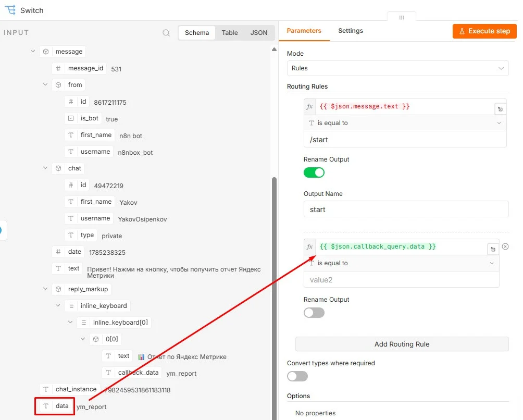The image size is (523, 420).
Task: Click the object icon next to 0[0]
Action: click(x=96, y=339)
